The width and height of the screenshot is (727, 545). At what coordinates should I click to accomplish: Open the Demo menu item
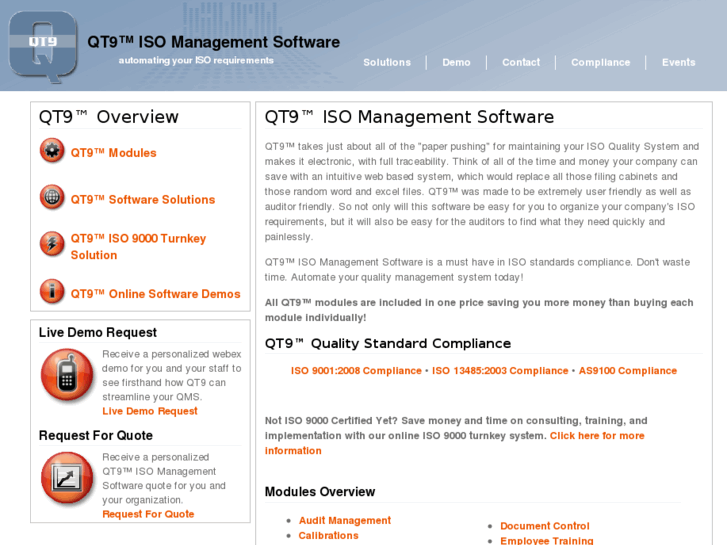(456, 62)
